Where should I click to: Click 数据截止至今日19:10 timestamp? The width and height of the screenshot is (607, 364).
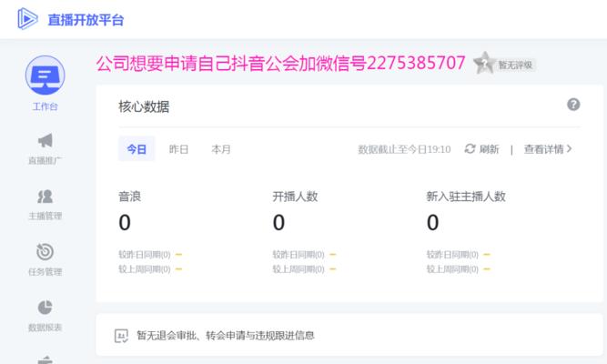point(404,149)
